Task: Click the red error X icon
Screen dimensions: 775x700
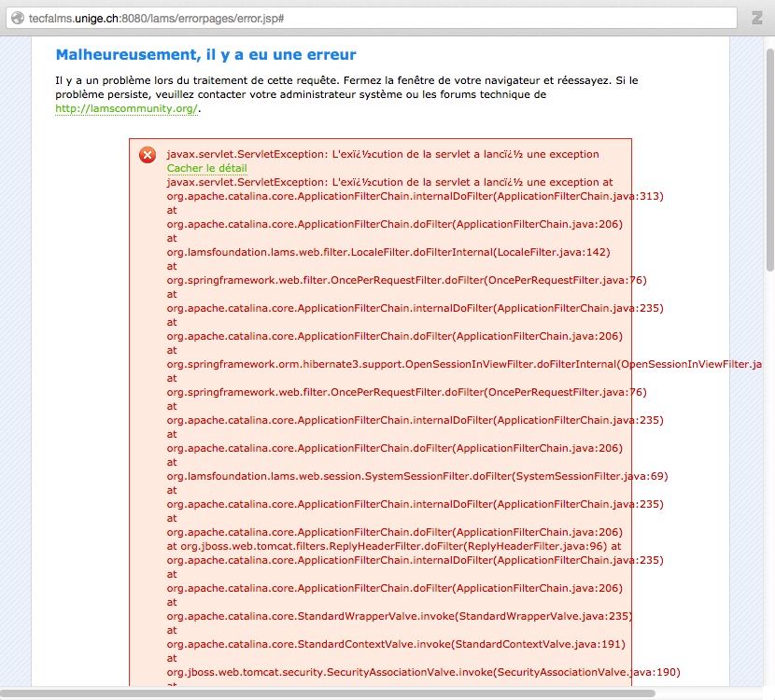Action: (x=148, y=155)
